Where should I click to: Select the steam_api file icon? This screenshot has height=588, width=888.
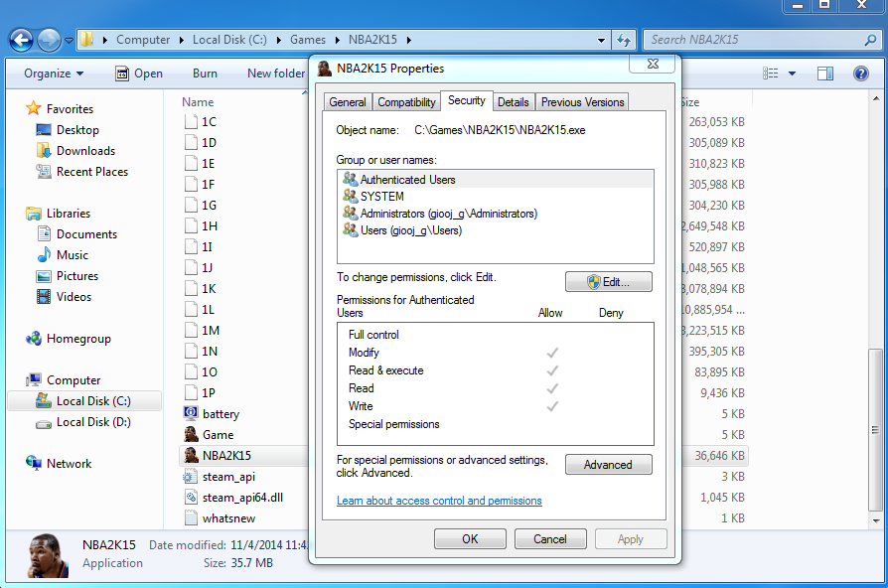(191, 477)
